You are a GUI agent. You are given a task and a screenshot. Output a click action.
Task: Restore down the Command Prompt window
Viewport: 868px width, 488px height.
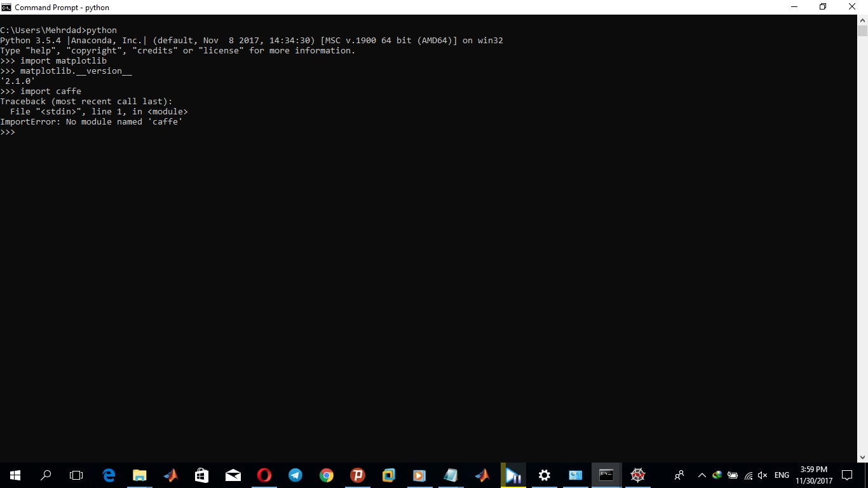(x=824, y=7)
